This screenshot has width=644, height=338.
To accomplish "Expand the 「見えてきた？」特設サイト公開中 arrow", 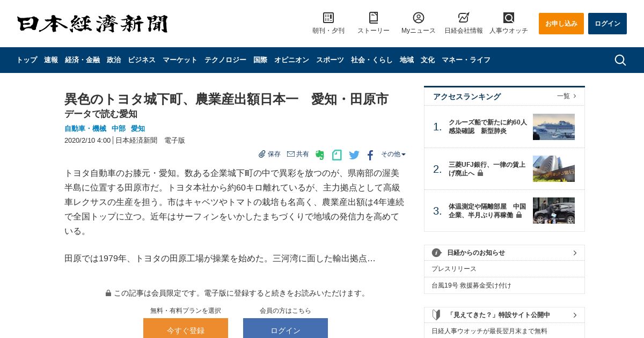I will point(575,315).
